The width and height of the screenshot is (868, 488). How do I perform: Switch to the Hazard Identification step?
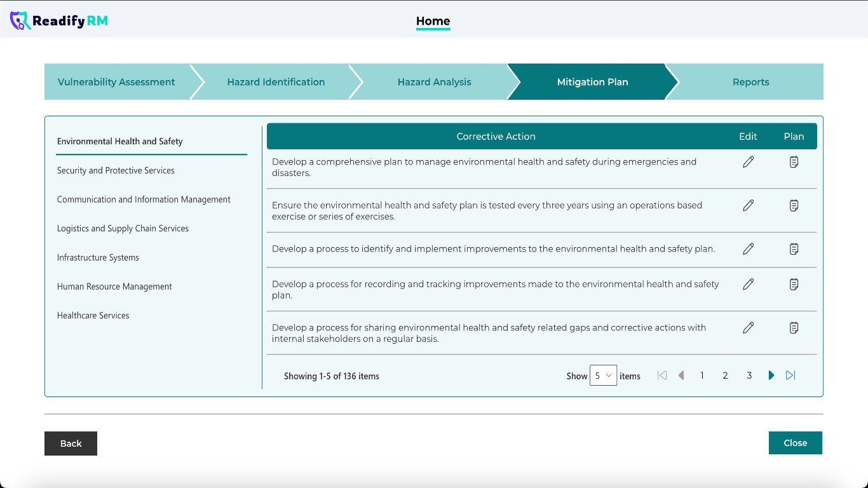point(276,82)
